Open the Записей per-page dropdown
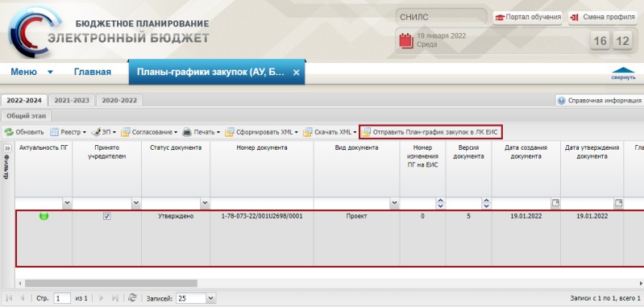 click(211, 298)
